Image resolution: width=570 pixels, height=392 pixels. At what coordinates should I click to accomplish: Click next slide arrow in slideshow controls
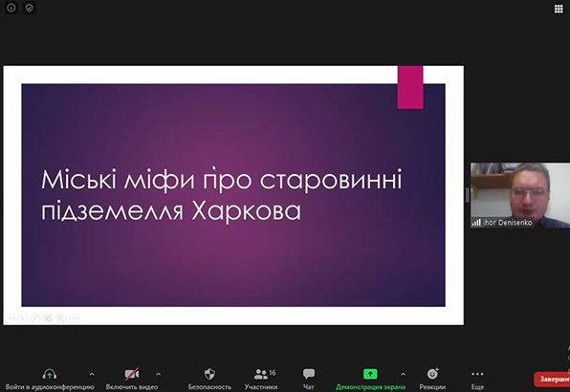pyautogui.click(x=23, y=318)
